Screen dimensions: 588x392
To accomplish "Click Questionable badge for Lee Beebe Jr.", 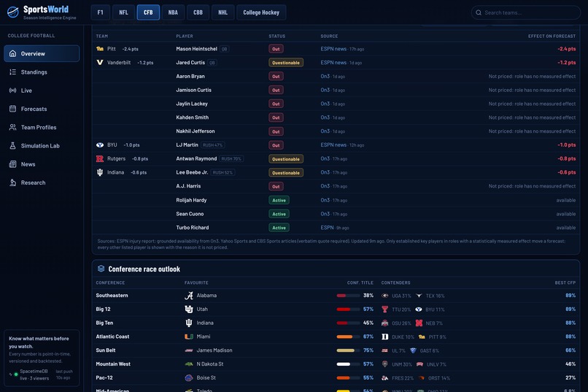I will click(286, 172).
